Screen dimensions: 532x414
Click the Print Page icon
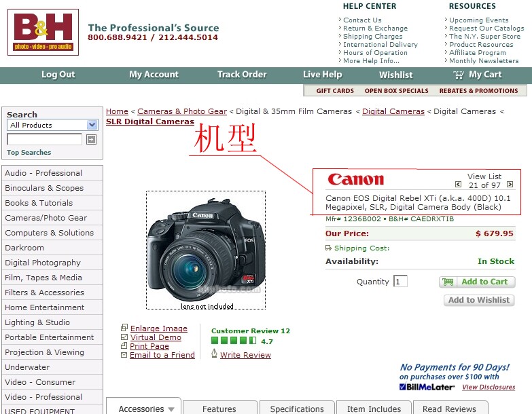[x=124, y=346]
